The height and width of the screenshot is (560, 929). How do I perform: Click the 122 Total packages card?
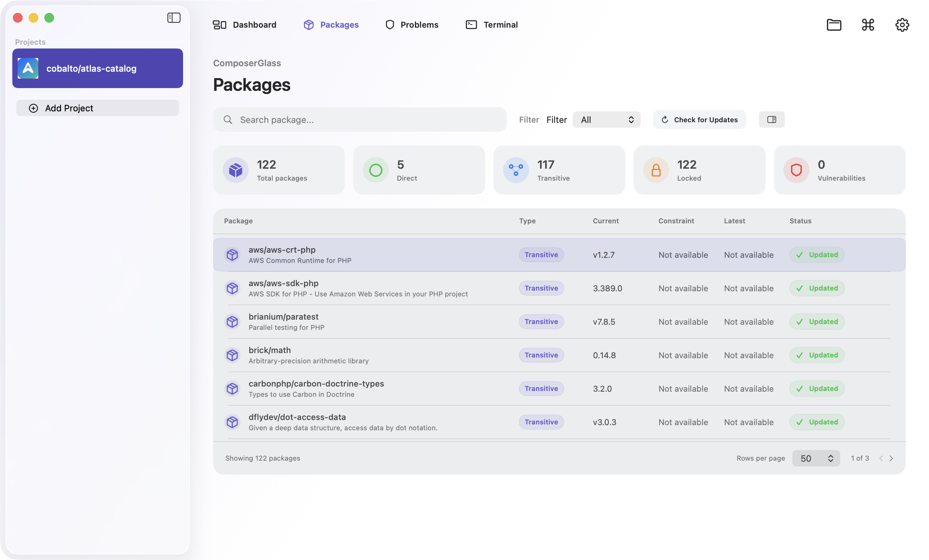tap(279, 170)
